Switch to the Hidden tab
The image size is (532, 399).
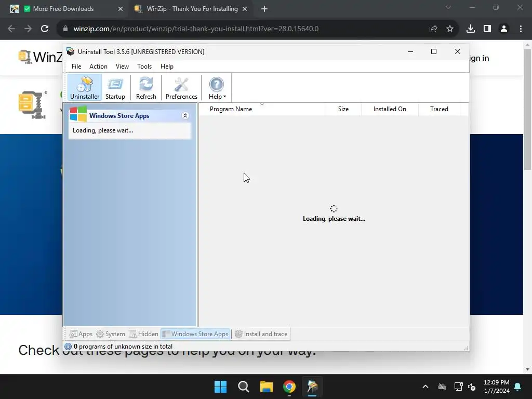point(143,334)
